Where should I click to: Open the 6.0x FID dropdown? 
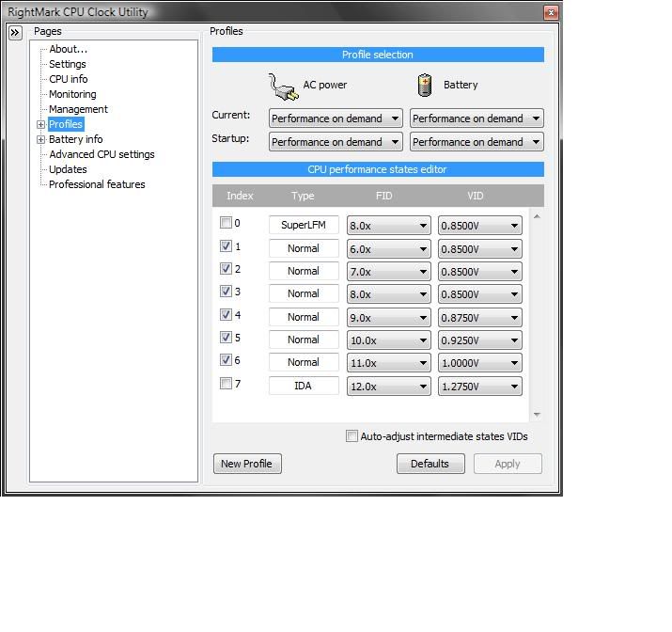pos(389,249)
